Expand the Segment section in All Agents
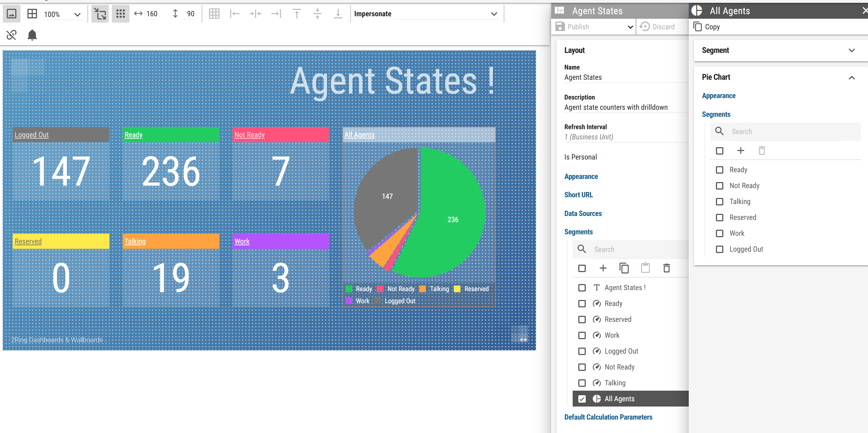 point(852,50)
